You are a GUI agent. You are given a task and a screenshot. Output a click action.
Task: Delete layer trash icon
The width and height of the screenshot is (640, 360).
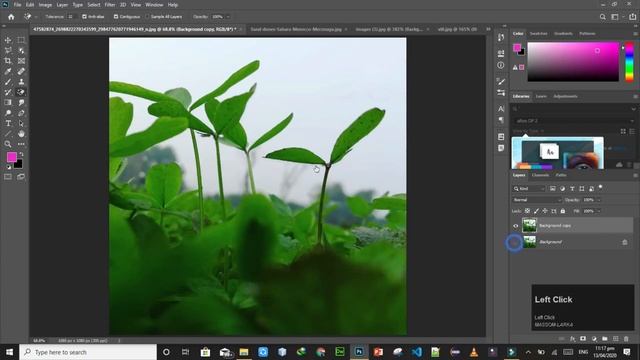pos(626,339)
